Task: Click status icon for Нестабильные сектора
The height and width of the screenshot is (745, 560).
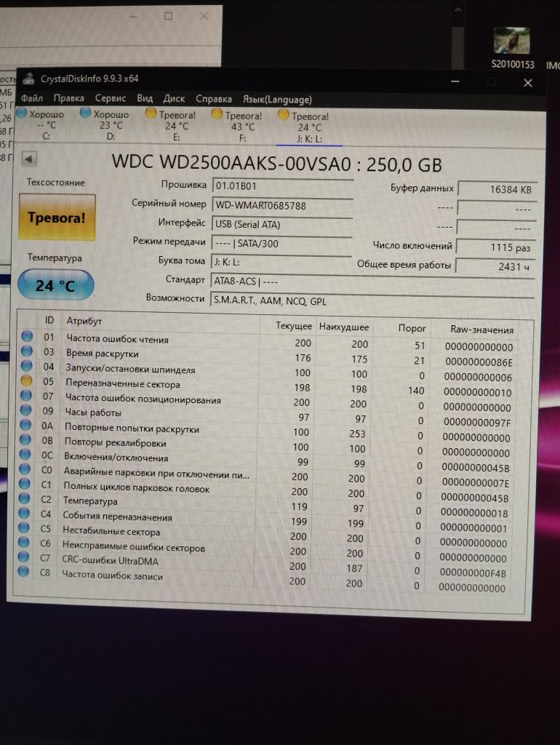Action: click(24, 527)
